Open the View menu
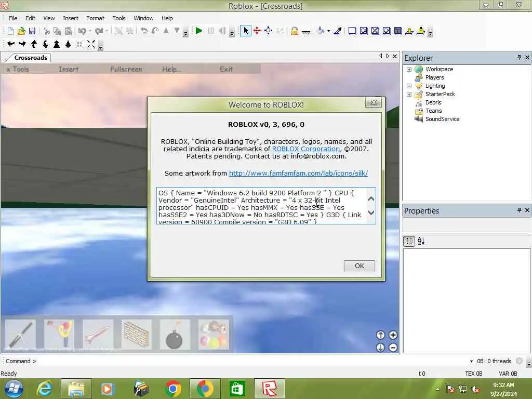Image resolution: width=532 pixels, height=399 pixels. 49,18
